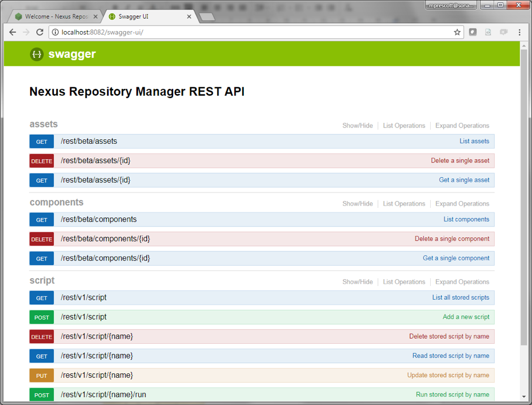Open the 'Add a new script' link
Screen dimensions: 532x405
tap(466, 317)
